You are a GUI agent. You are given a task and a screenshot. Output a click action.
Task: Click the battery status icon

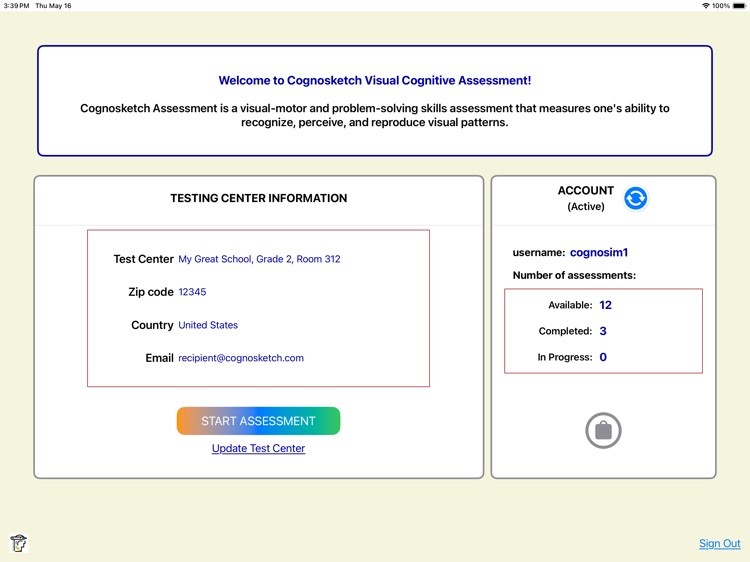[x=739, y=6]
